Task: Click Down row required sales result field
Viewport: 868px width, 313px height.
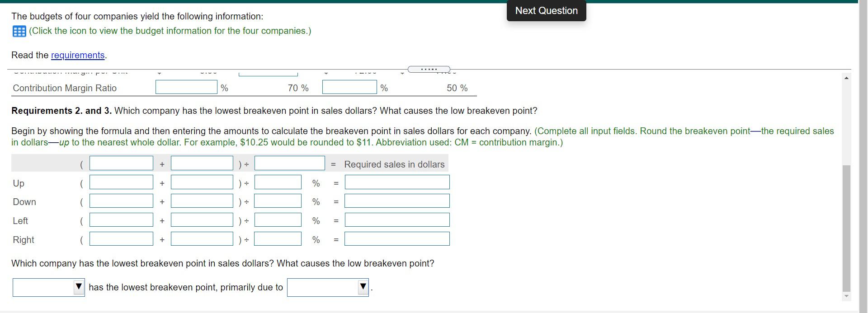Action: click(x=397, y=201)
